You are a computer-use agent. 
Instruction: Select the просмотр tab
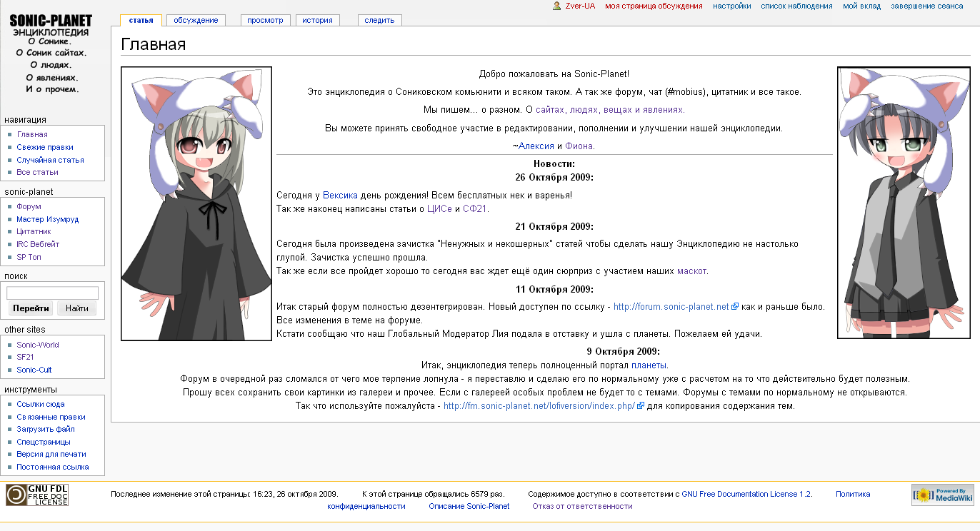[x=265, y=20]
